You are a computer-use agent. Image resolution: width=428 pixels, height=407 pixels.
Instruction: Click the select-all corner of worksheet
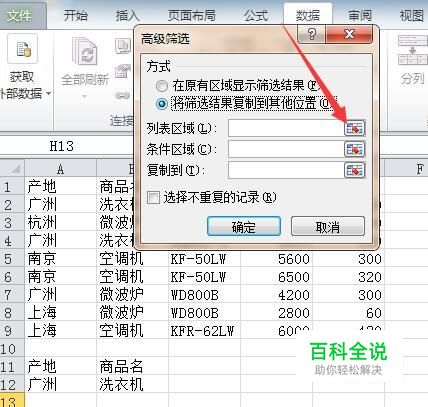click(12, 169)
